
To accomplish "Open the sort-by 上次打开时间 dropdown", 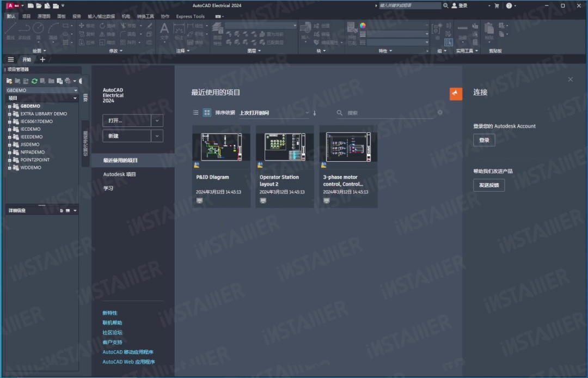I will point(274,113).
